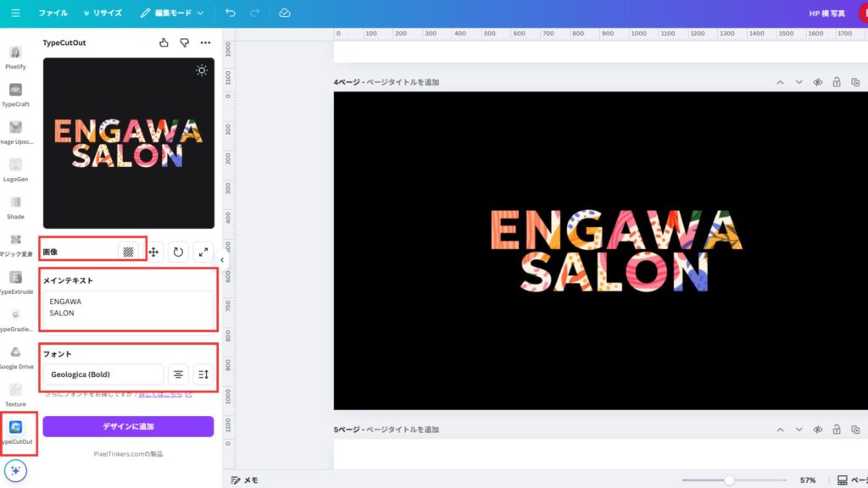Image resolution: width=868 pixels, height=488 pixels.
Task: Lock page 4
Action: point(837,82)
